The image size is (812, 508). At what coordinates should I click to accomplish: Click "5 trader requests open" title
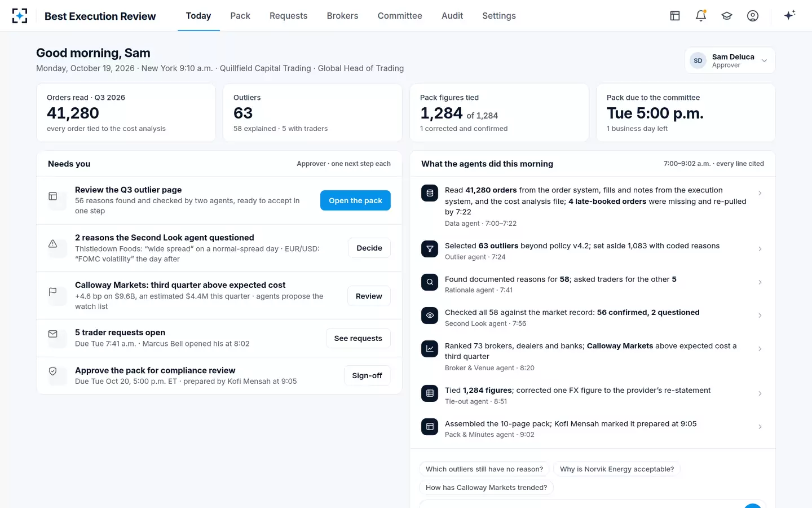click(120, 332)
